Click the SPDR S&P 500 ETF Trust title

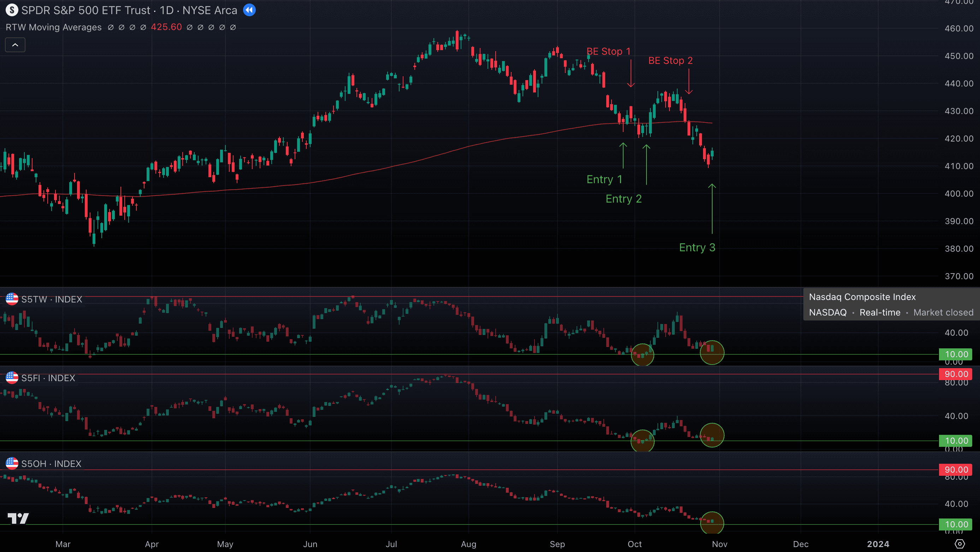pos(86,10)
